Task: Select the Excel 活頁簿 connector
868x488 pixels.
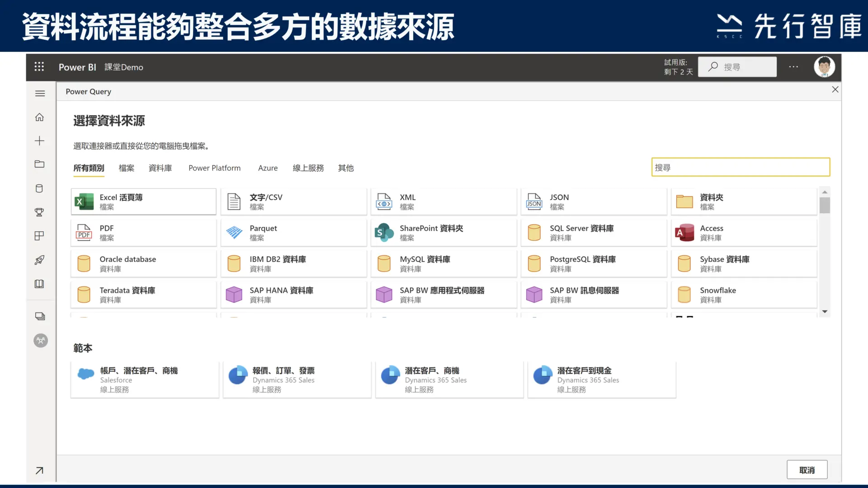Action: 144,202
